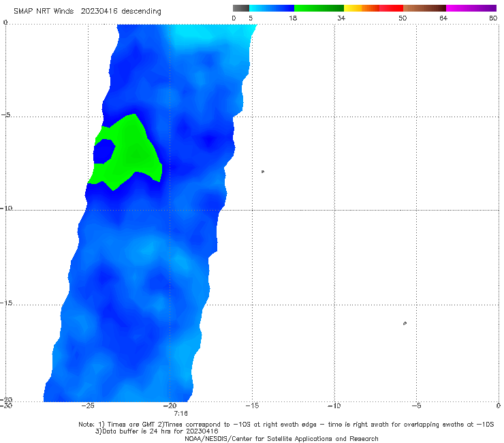Click the small island outline near -14 longitude

pos(263,172)
